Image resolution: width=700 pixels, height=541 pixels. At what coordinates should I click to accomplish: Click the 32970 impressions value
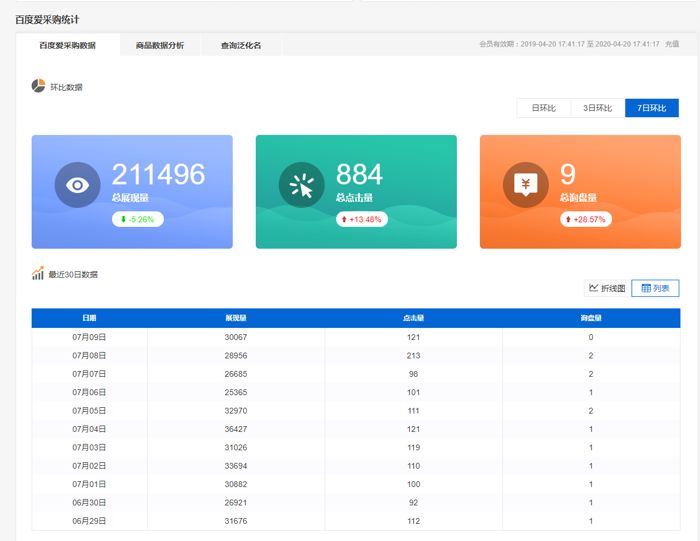(x=236, y=410)
